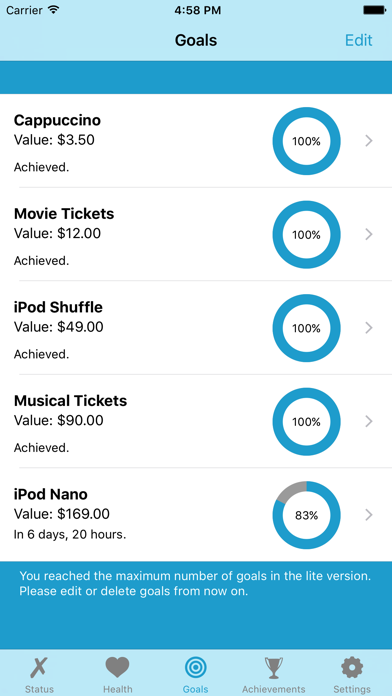
Task: Click the Movie Tickets 100% ring
Action: pos(306,235)
